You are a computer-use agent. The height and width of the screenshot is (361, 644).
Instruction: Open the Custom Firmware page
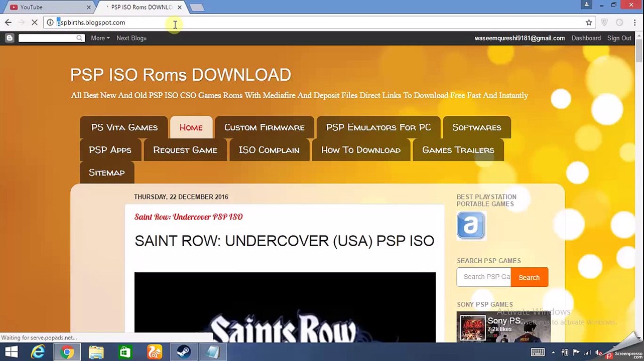coord(264,127)
